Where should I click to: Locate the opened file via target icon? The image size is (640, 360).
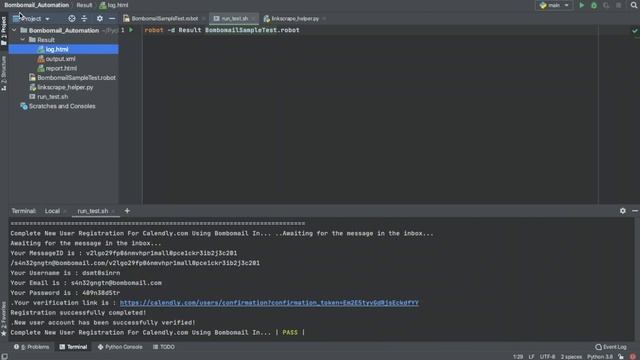coord(71,19)
